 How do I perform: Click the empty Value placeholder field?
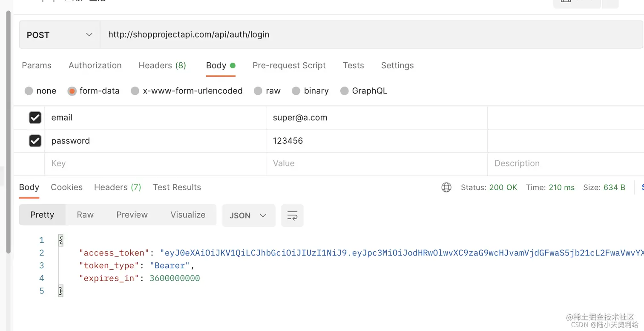[377, 164]
